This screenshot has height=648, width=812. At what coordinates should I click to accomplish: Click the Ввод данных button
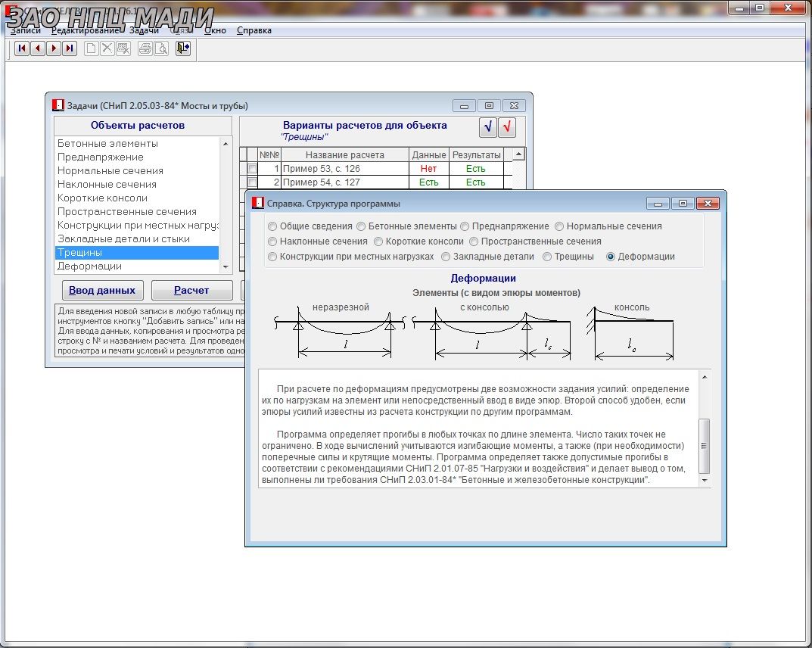click(x=102, y=290)
